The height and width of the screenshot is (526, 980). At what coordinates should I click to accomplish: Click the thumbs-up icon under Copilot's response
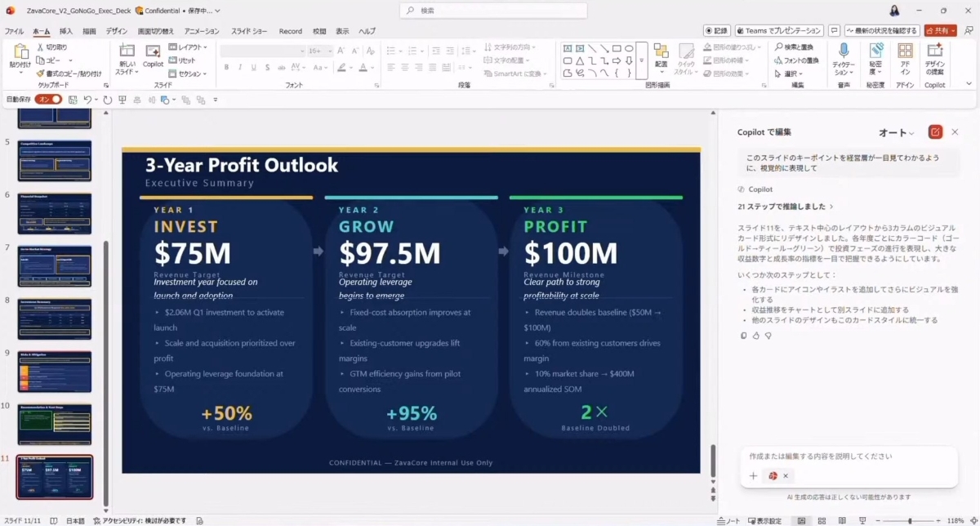755,336
